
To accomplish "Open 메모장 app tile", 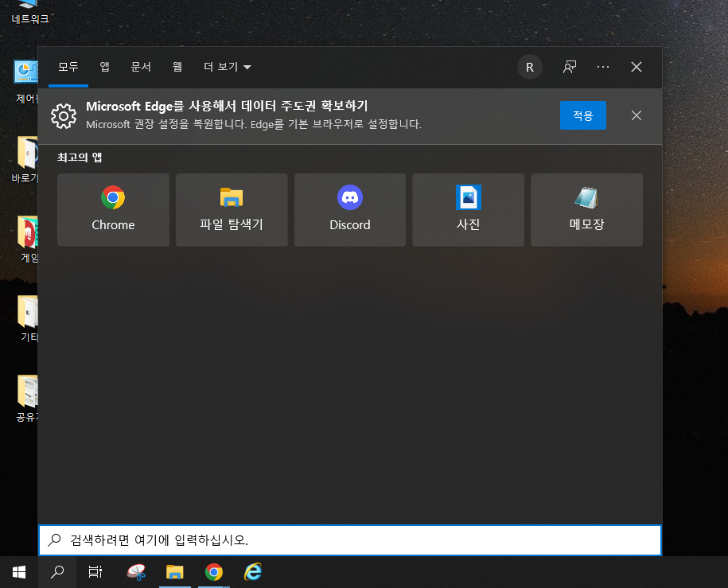I will click(586, 210).
